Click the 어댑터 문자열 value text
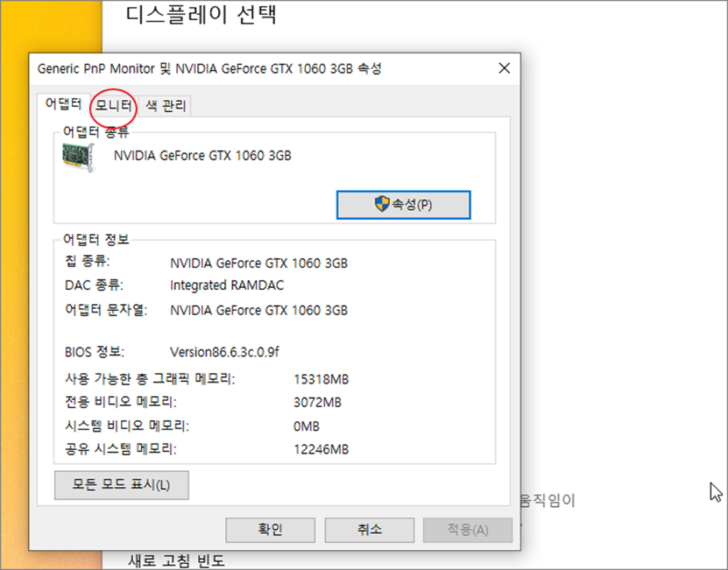The height and width of the screenshot is (570, 728). [x=259, y=311]
